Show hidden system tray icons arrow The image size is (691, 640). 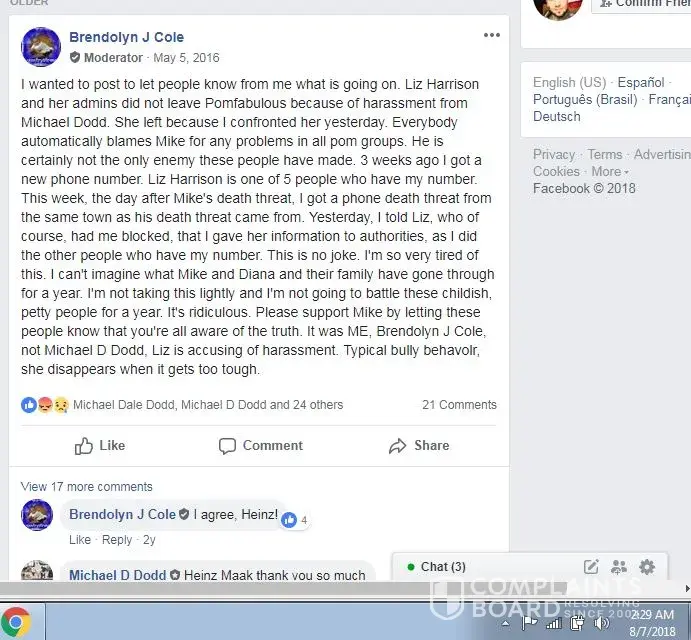(x=506, y=623)
